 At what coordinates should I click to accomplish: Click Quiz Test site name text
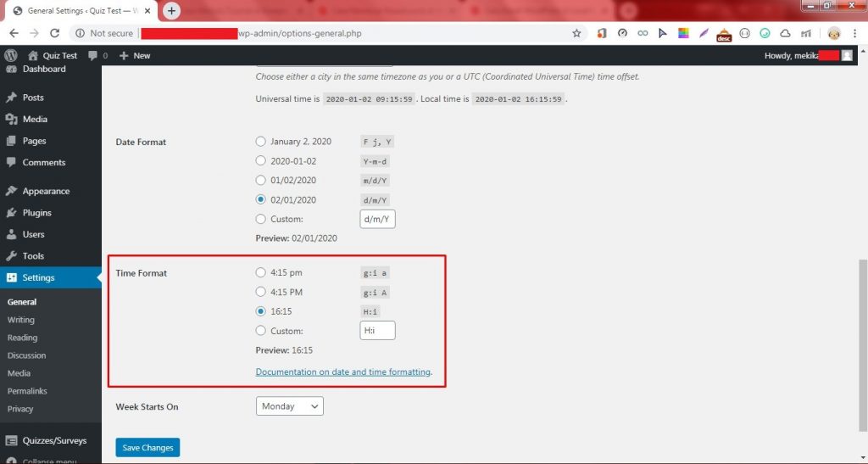coord(61,55)
